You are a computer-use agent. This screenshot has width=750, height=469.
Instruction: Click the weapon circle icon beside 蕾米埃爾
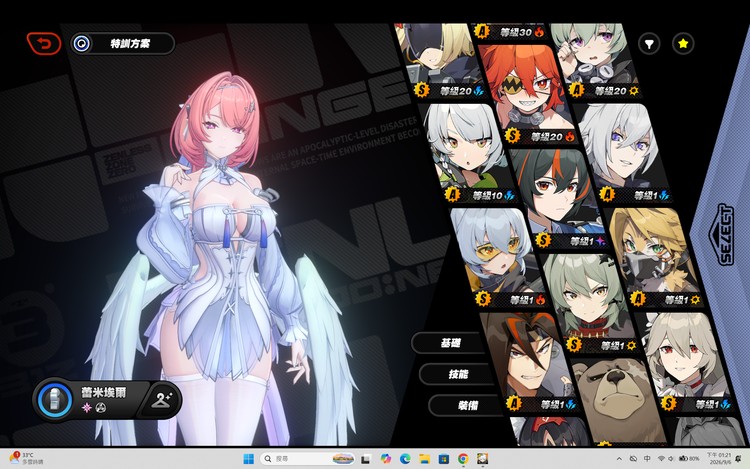pos(55,400)
